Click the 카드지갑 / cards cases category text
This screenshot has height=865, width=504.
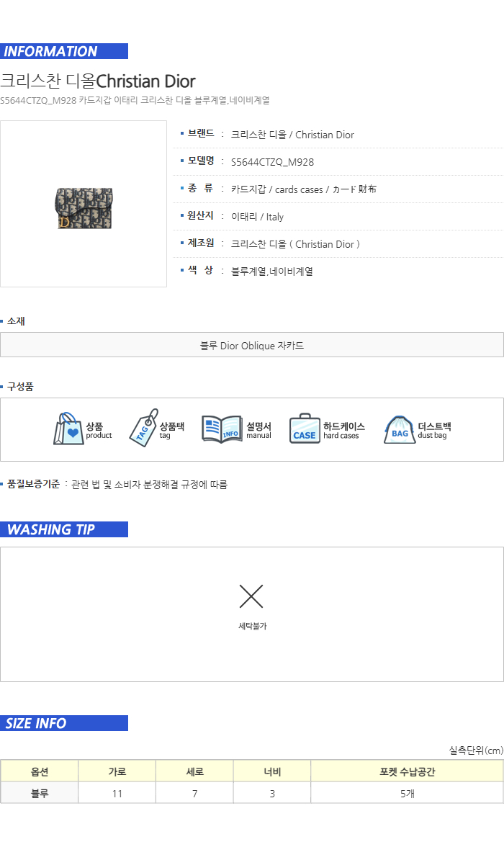tap(304, 189)
